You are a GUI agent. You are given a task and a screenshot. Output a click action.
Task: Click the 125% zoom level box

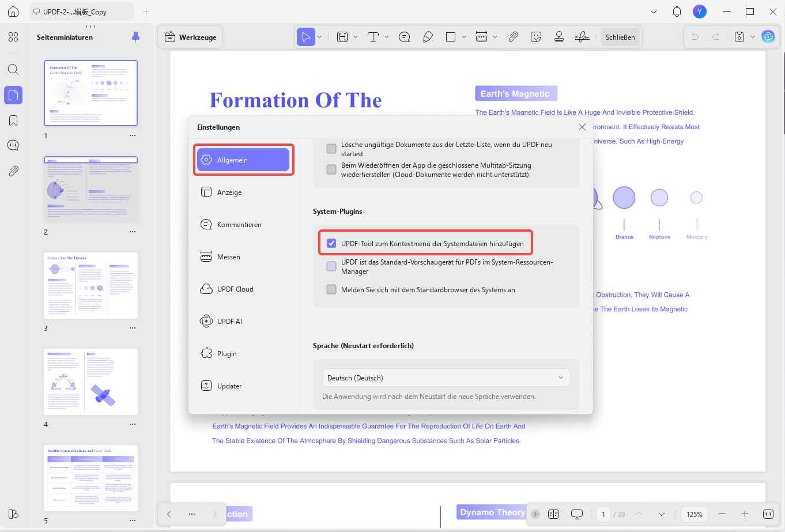tap(695, 514)
